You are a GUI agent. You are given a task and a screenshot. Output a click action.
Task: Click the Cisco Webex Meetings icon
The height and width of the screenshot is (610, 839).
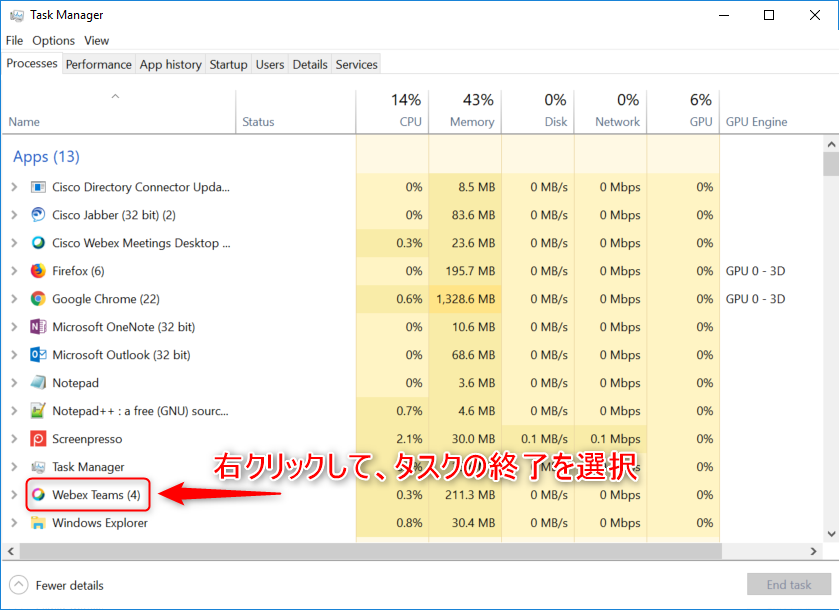click(38, 243)
